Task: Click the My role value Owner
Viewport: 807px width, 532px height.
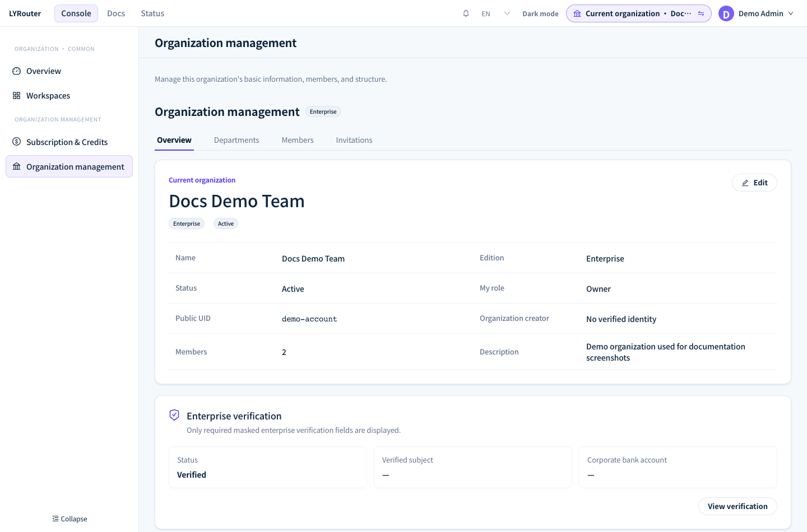Action: click(x=599, y=289)
